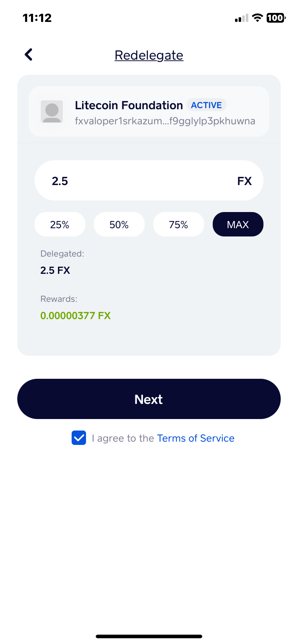Image resolution: width=298 pixels, height=644 pixels.
Task: Tap the fxvaloper validator address text
Action: tap(165, 121)
